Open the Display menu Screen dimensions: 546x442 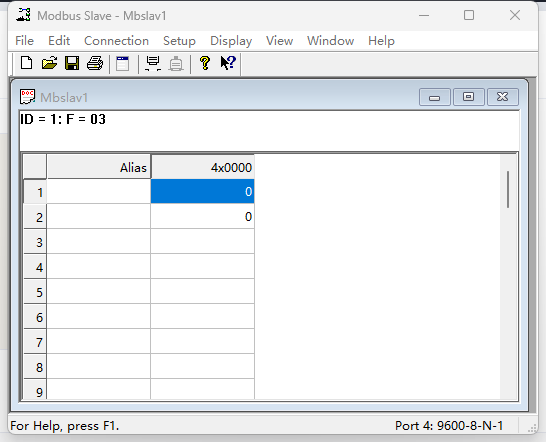coord(231,41)
